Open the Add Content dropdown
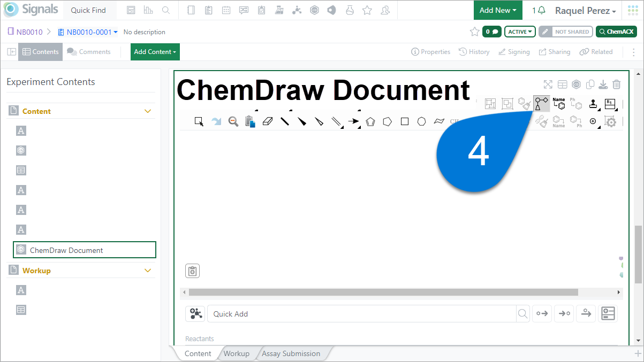 point(155,52)
